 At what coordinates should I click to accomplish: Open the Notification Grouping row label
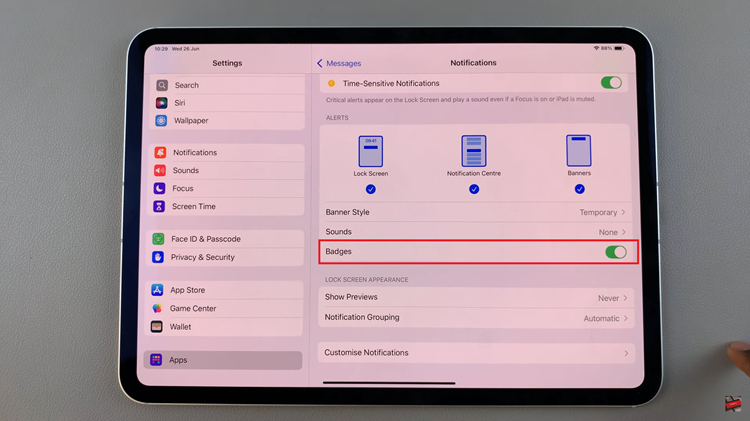click(x=362, y=317)
